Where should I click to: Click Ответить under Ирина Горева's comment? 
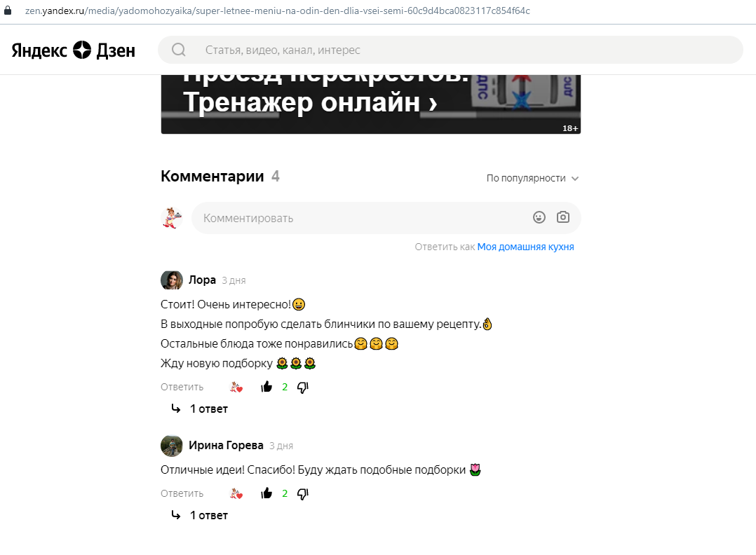182,493
